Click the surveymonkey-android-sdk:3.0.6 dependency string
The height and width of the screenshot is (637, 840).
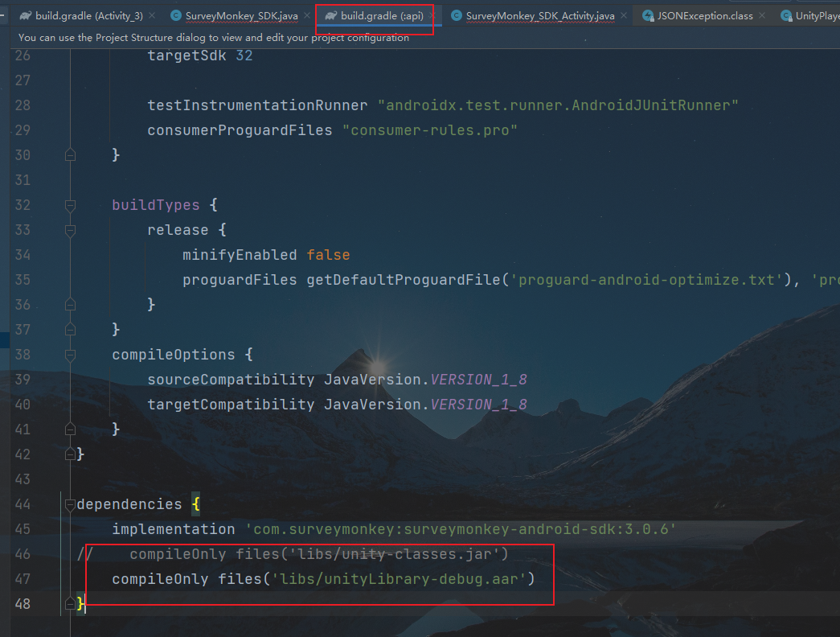click(x=461, y=529)
